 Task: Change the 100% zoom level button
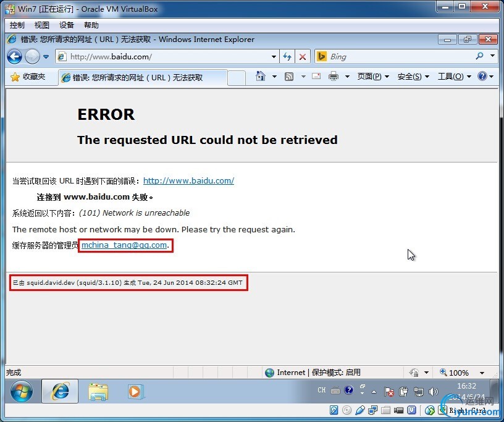[454, 373]
